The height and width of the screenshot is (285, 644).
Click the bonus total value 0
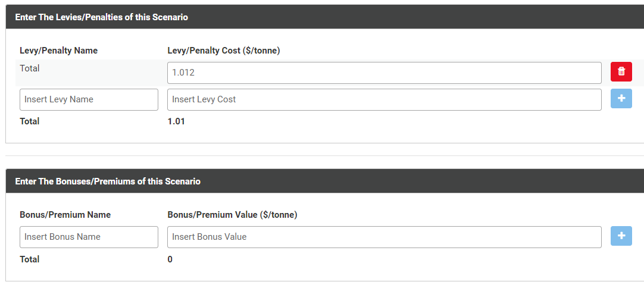click(170, 259)
